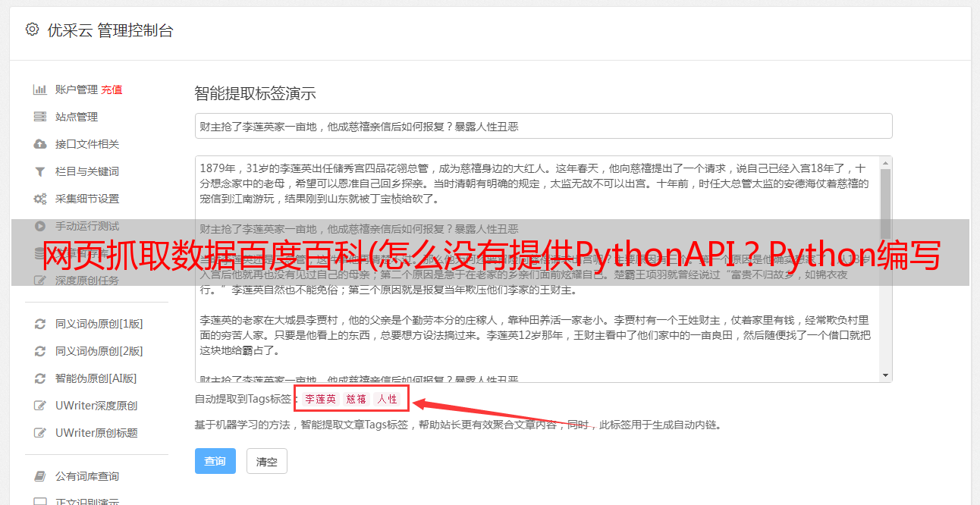980x505 pixels.
Task: Click the book icon for 公有词库查询
Action: click(40, 476)
